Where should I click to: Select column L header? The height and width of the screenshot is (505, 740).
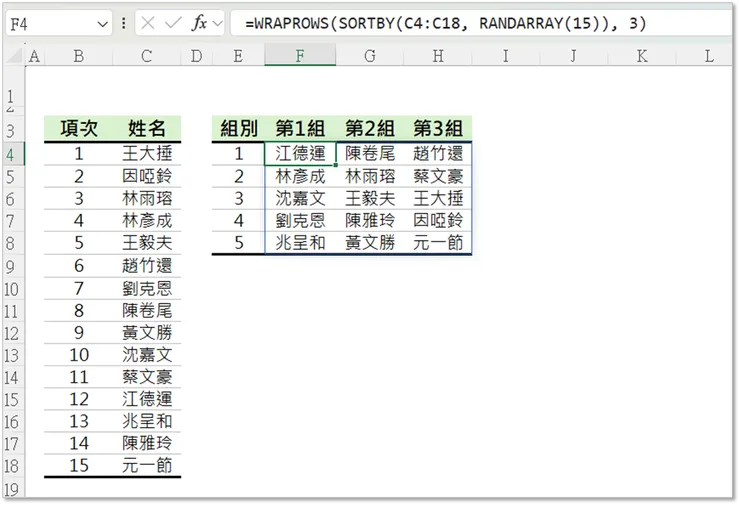[x=708, y=56]
